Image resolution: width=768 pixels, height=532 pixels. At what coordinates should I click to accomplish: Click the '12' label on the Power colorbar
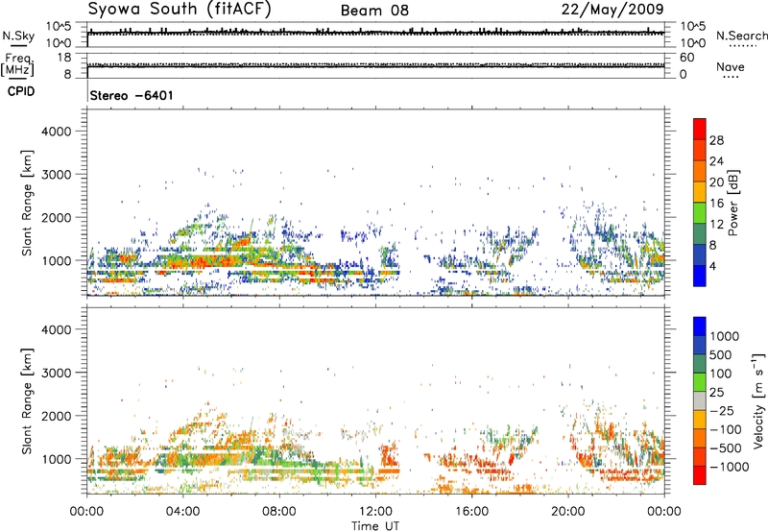716,225
